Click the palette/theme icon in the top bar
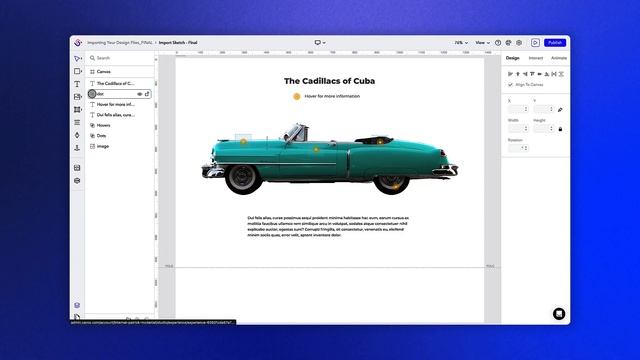This screenshot has height=360, width=640. tap(508, 42)
